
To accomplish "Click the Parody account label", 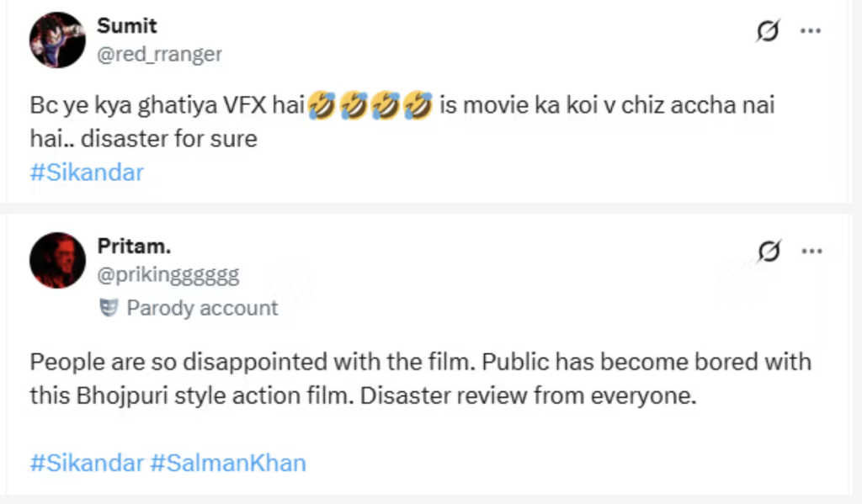I will (201, 308).
